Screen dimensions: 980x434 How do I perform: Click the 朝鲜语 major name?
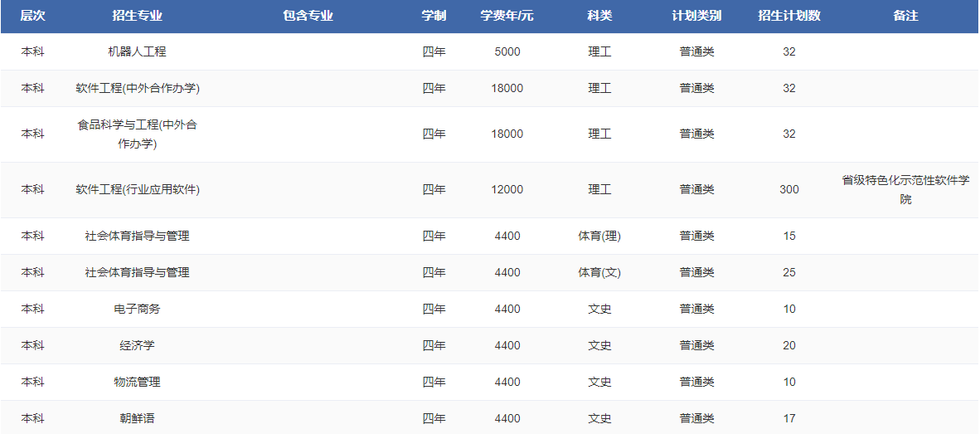(x=137, y=418)
